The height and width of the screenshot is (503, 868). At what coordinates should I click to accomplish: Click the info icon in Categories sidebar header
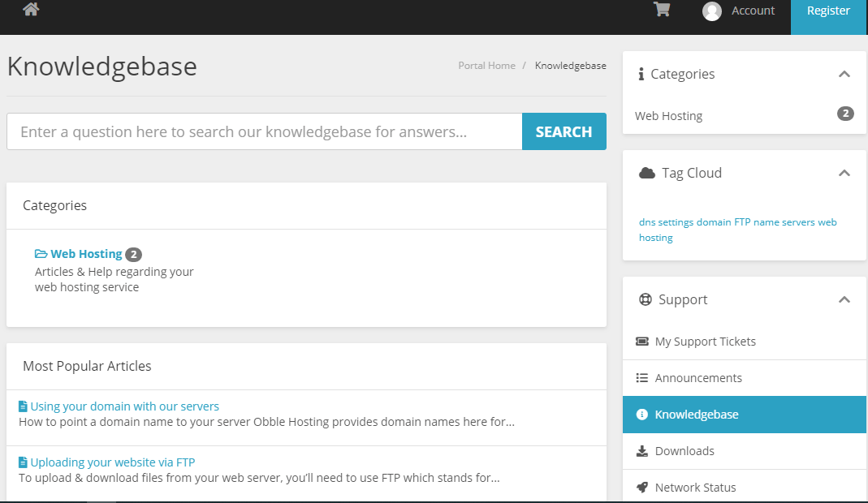(641, 74)
